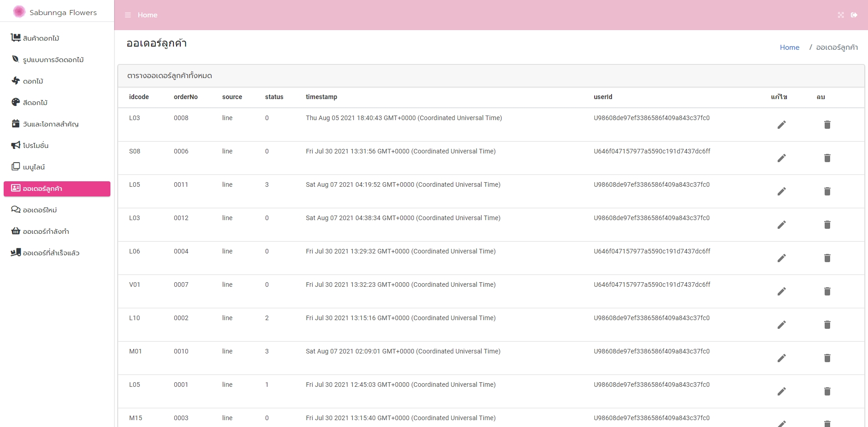This screenshot has width=868, height=427.
Task: Edit order 0004 pencil icon
Action: (782, 258)
